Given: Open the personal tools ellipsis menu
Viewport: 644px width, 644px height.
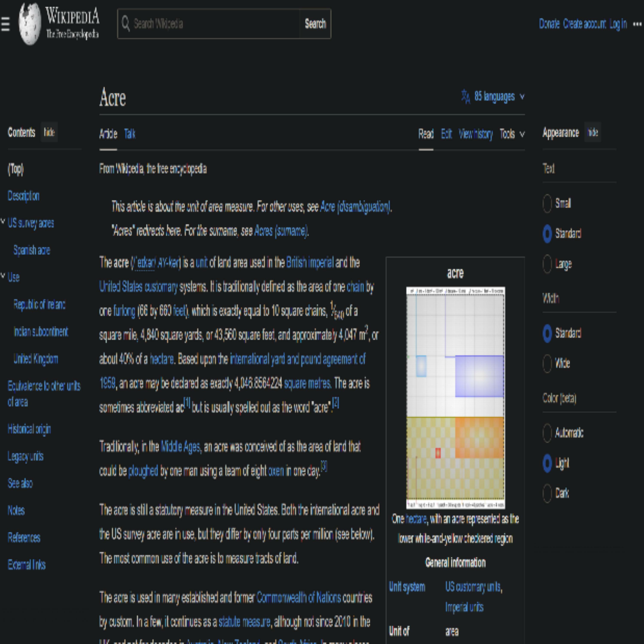Looking at the screenshot, I should click(x=637, y=24).
